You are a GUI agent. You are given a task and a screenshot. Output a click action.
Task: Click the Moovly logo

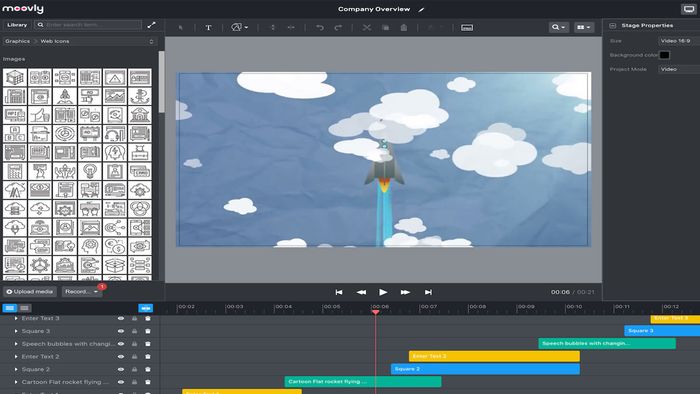(23, 9)
